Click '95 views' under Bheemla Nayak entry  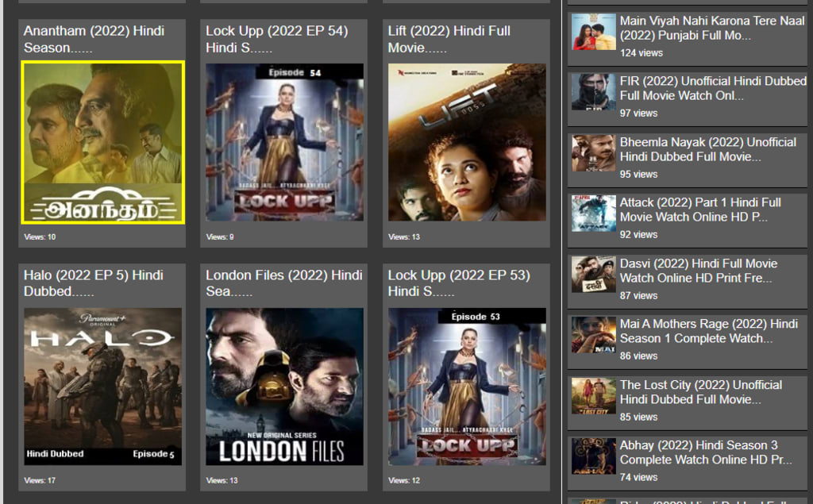[x=639, y=175]
